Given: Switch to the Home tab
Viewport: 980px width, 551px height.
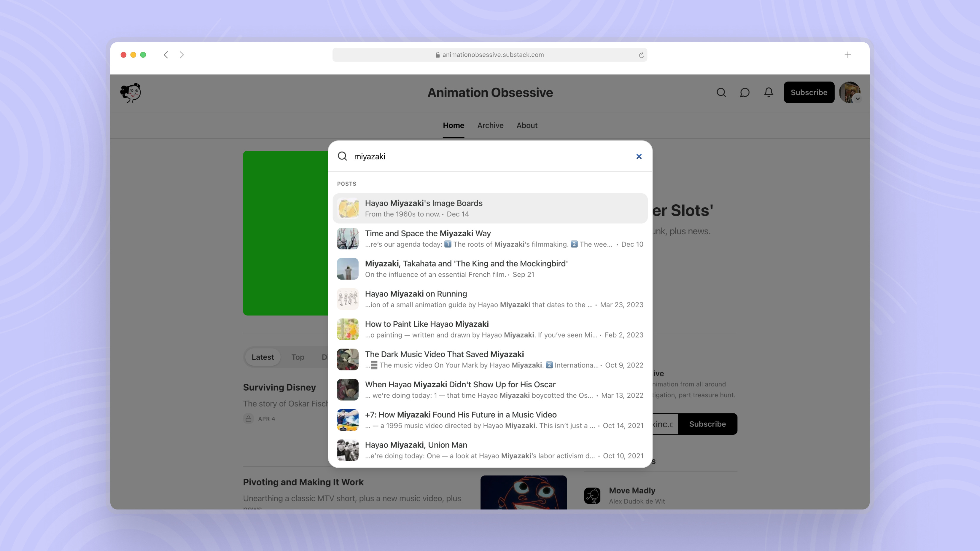Looking at the screenshot, I should pos(453,125).
